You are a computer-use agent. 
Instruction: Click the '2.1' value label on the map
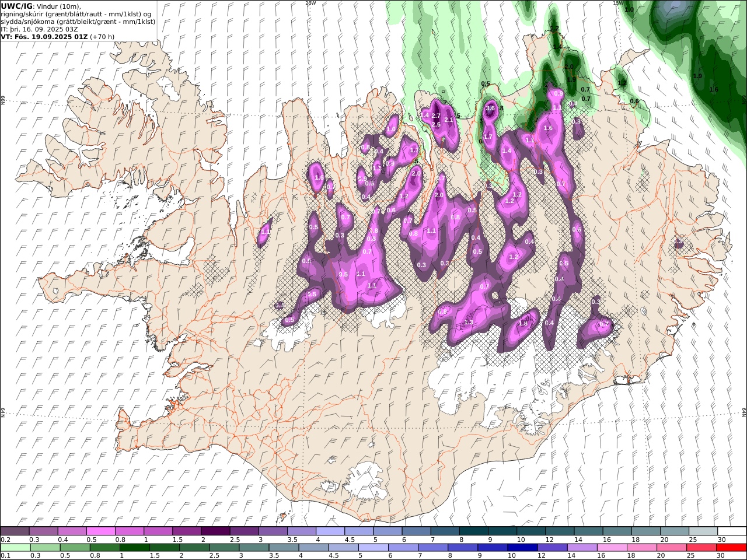449,120
